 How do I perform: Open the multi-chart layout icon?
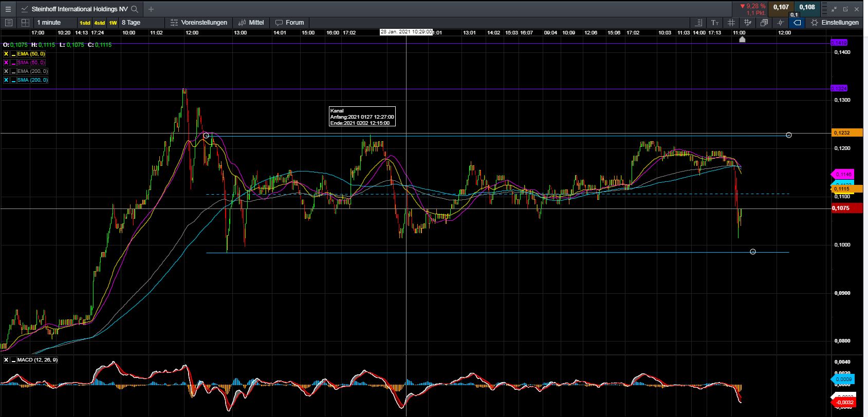25,23
